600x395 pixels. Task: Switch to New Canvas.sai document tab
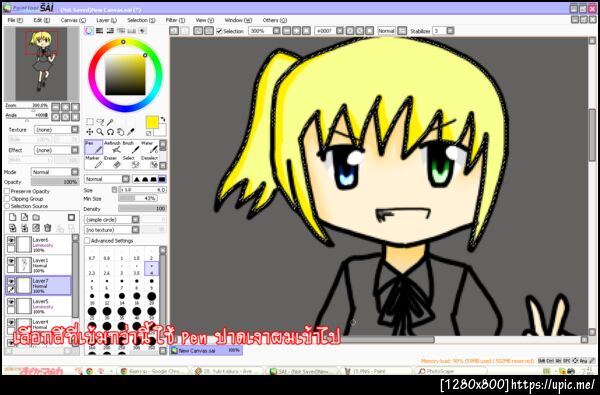pos(206,350)
